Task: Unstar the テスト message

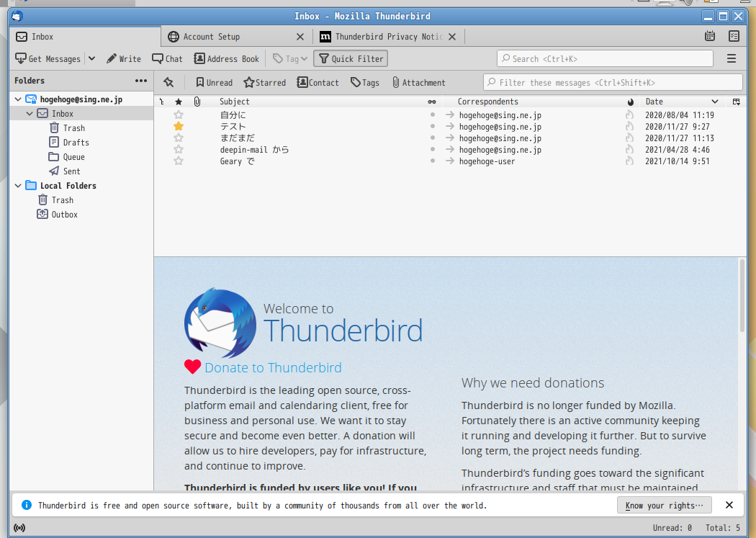Action: (179, 126)
